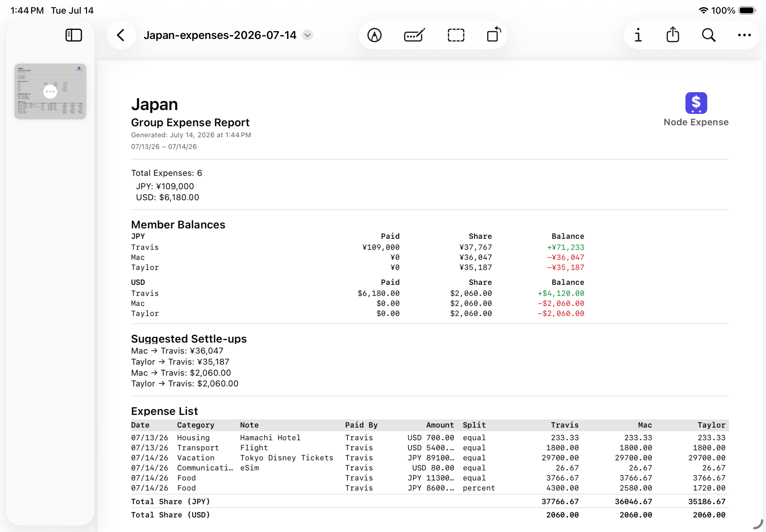Select 'Total Expenses: 6' line
This screenshot has height=532, width=766.
[167, 173]
